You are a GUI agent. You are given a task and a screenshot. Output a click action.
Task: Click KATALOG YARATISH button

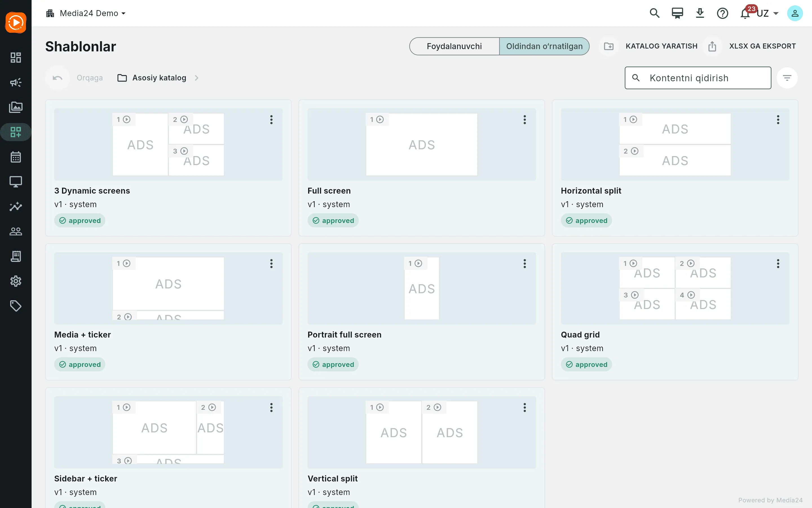(661, 46)
